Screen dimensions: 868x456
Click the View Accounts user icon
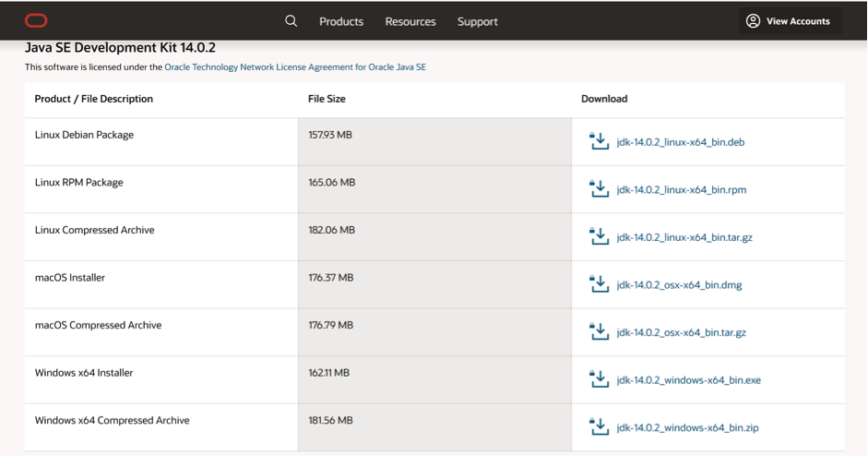coord(753,21)
